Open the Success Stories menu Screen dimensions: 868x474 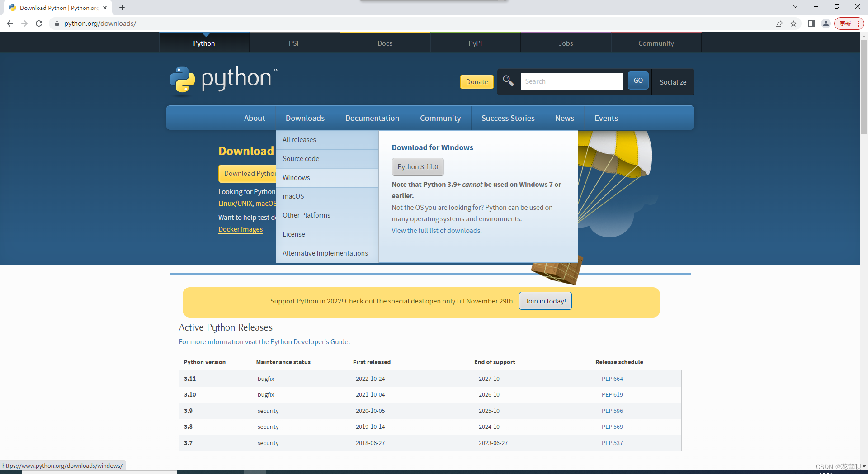pyautogui.click(x=508, y=118)
